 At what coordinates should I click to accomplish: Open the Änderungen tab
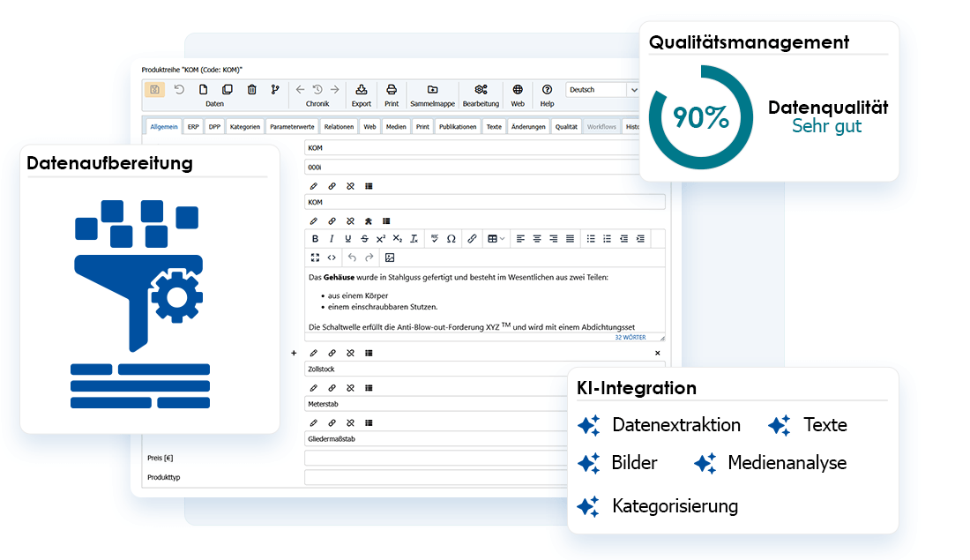(x=528, y=127)
